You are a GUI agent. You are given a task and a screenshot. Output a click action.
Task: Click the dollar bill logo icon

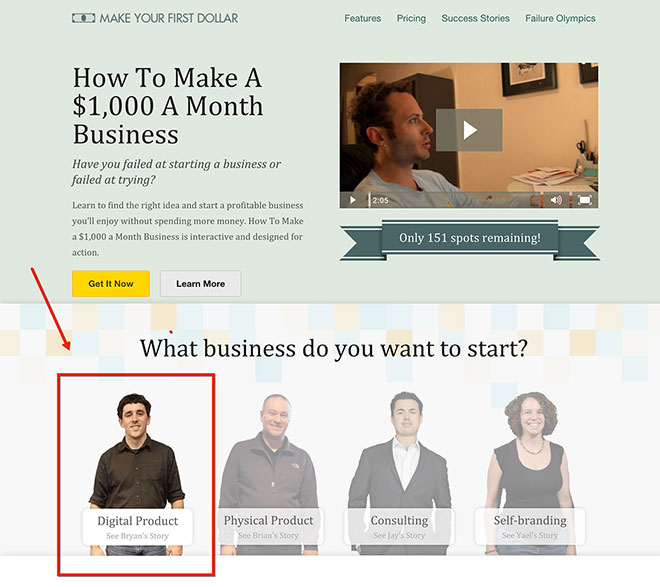coord(83,18)
